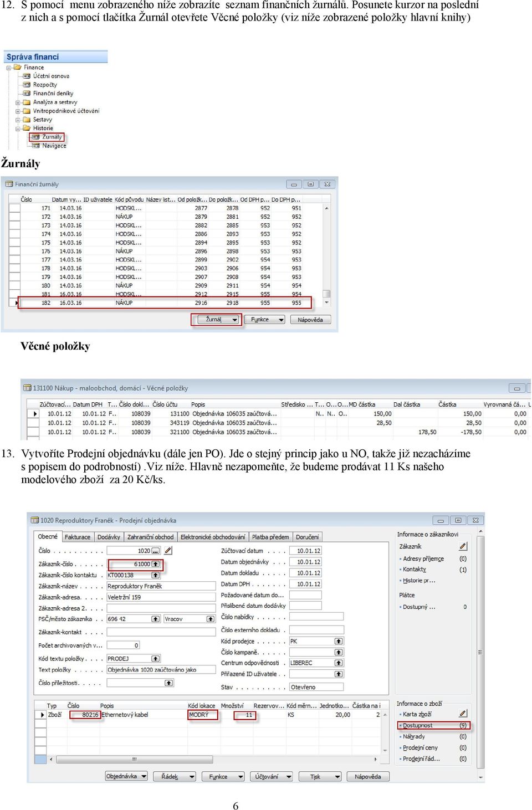
Task: Open Kontakty link in customer info
Action: pyautogui.click(x=415, y=570)
